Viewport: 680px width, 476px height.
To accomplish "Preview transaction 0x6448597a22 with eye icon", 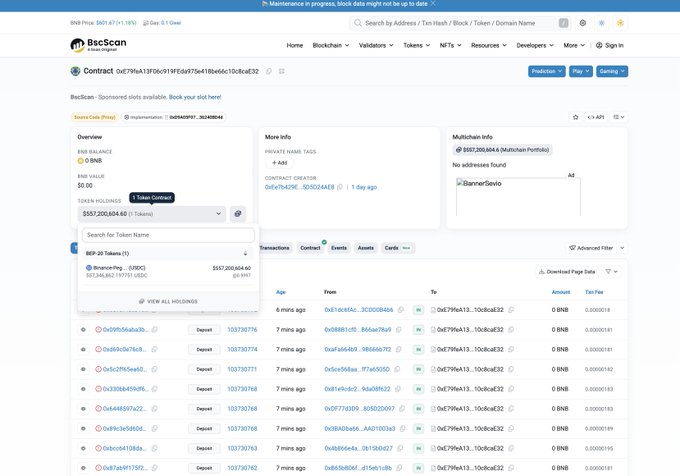I will click(x=83, y=409).
